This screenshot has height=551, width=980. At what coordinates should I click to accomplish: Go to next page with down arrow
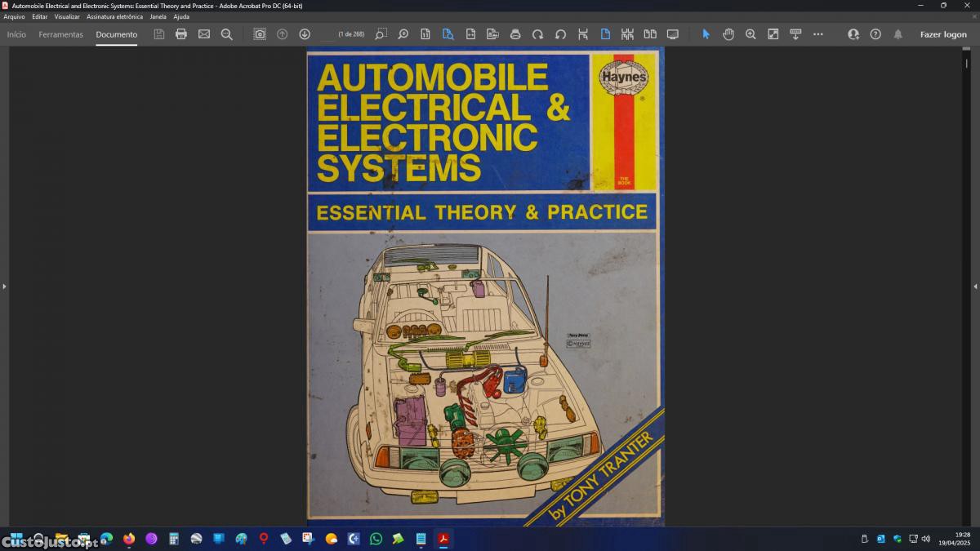tap(305, 34)
